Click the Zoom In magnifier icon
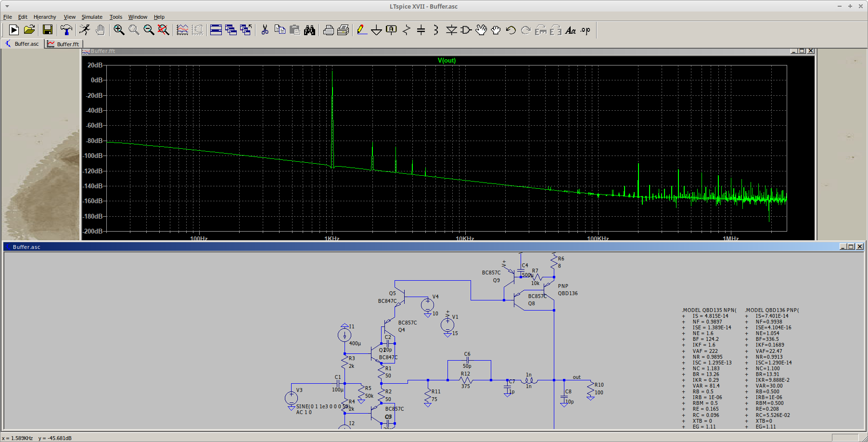868x442 pixels. tap(119, 30)
